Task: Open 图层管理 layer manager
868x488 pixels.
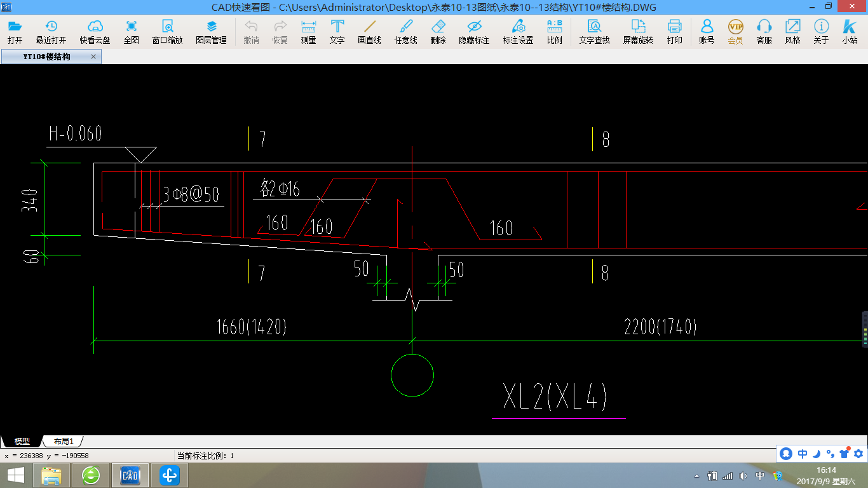Action: pos(212,32)
